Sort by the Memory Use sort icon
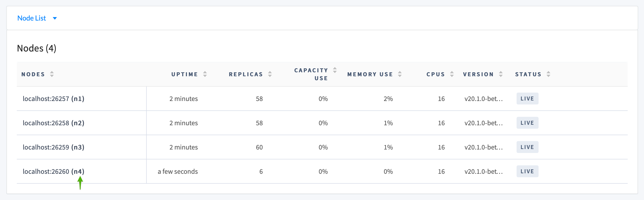The image size is (644, 200). click(400, 74)
